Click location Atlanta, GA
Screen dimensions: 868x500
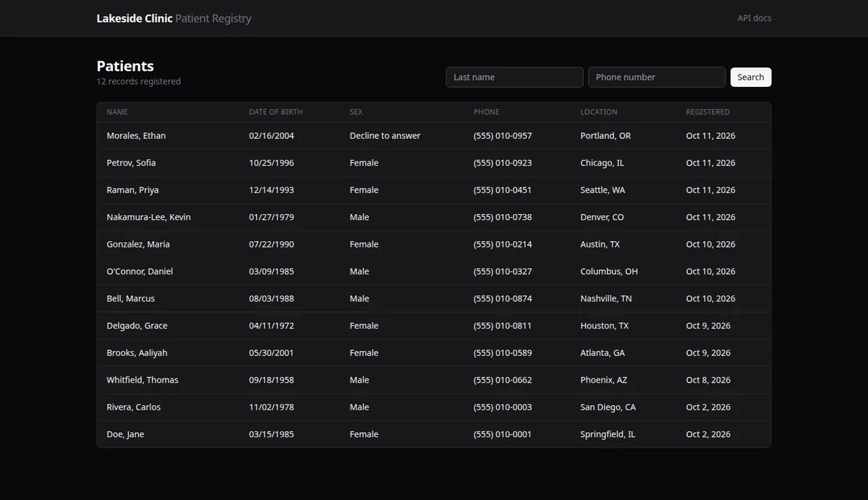603,353
